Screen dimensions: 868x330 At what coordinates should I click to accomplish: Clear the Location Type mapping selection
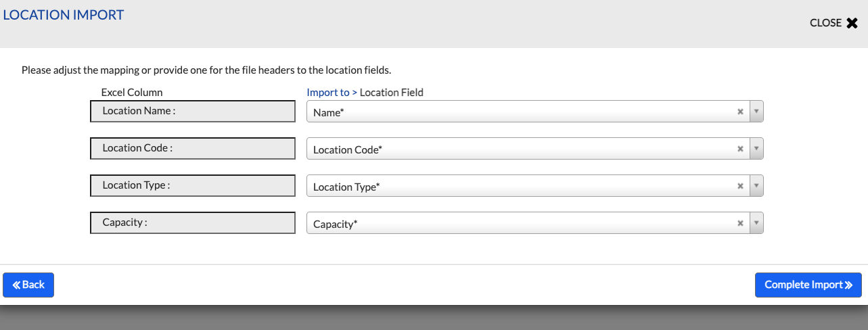(740, 187)
